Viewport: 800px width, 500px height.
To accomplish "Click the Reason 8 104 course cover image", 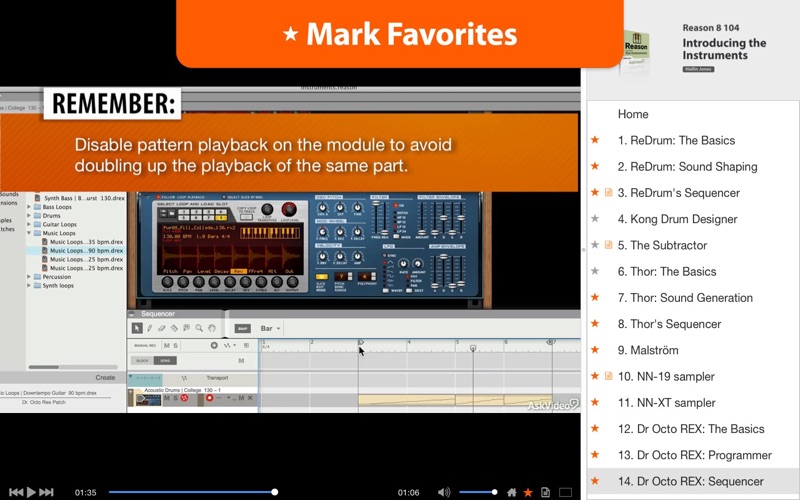I will coord(636,51).
